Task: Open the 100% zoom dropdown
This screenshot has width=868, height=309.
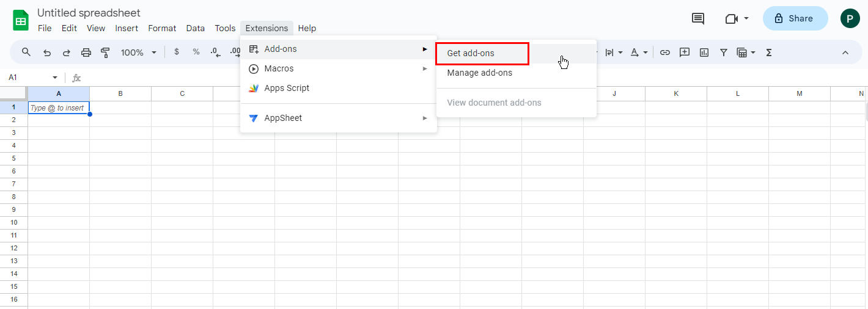Action: coord(138,53)
